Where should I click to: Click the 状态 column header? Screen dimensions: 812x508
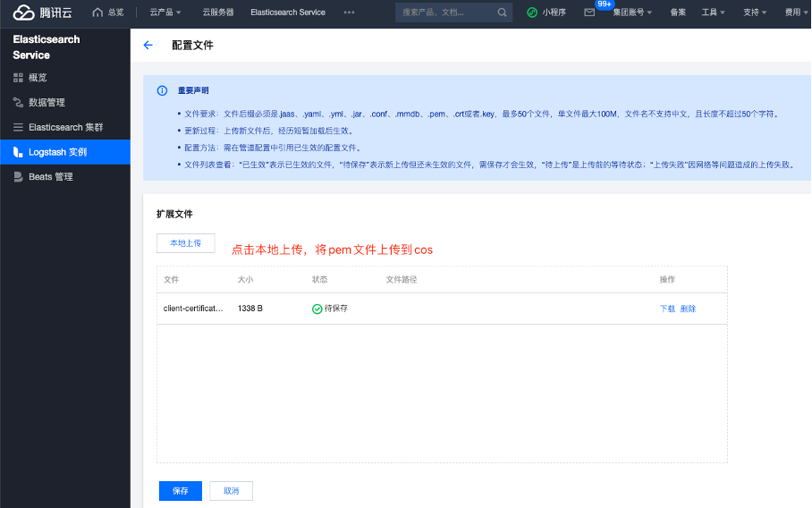[319, 280]
